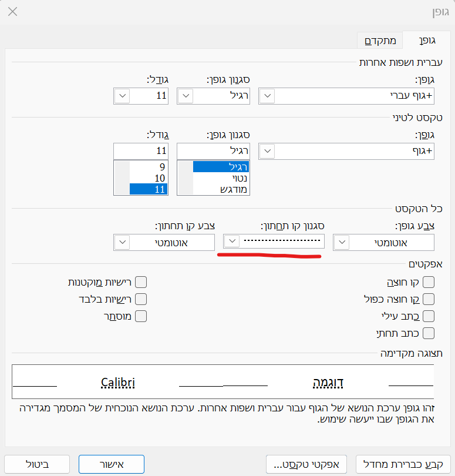The width and height of the screenshot is (455, 476).
Task: Open the Latin text font (+גוף) dropdown
Action: (x=267, y=151)
